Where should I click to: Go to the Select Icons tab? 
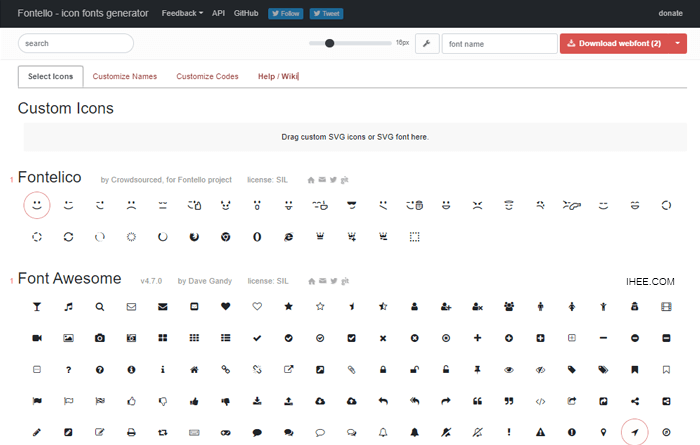click(50, 76)
